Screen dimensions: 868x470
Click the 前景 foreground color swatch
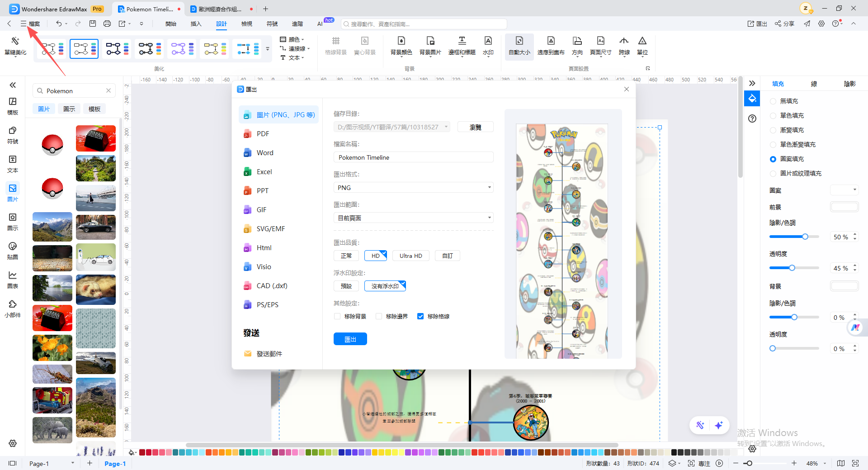(844, 207)
